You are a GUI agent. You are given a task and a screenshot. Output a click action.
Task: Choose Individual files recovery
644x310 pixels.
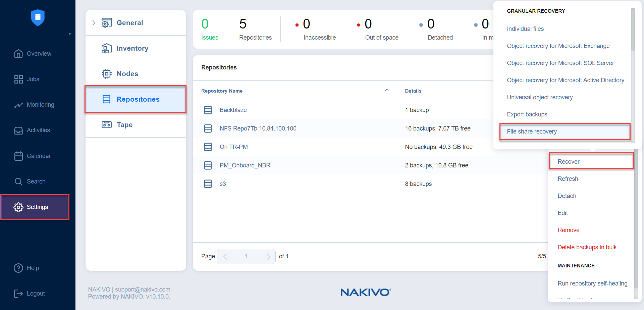pos(525,29)
